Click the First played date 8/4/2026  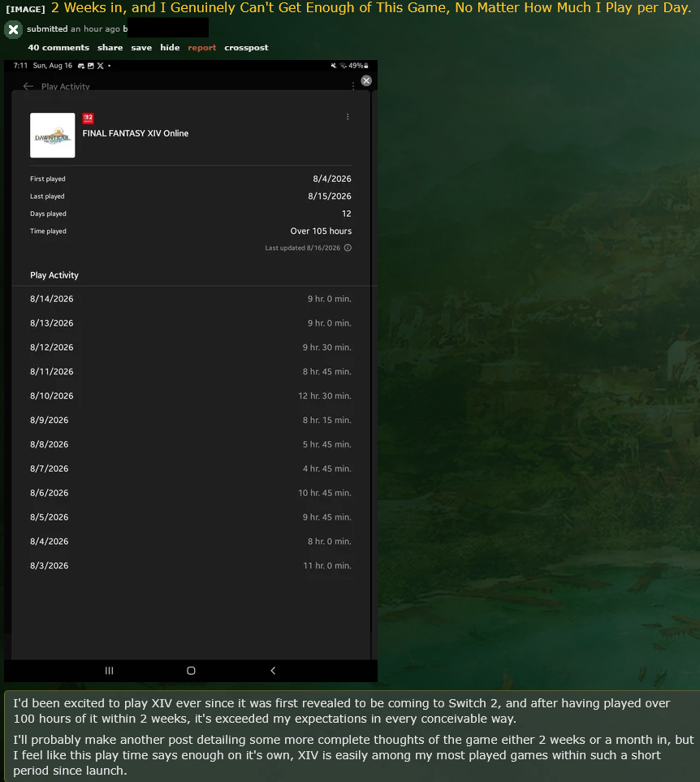tap(332, 179)
